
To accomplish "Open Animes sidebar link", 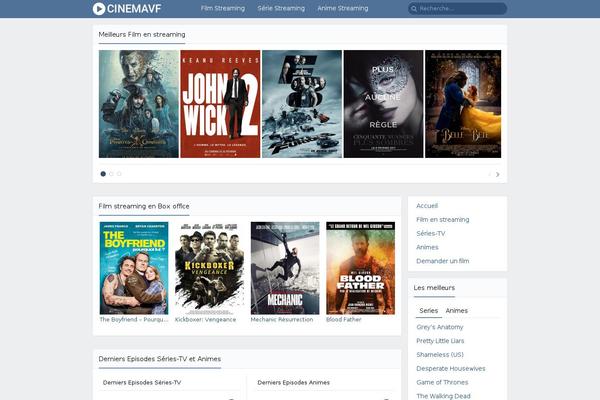I will pos(427,247).
